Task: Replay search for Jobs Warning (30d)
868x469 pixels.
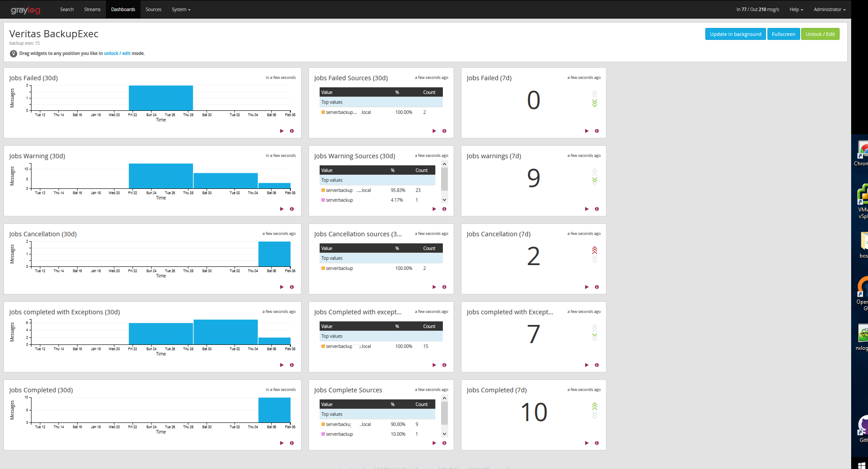Action: (x=282, y=209)
